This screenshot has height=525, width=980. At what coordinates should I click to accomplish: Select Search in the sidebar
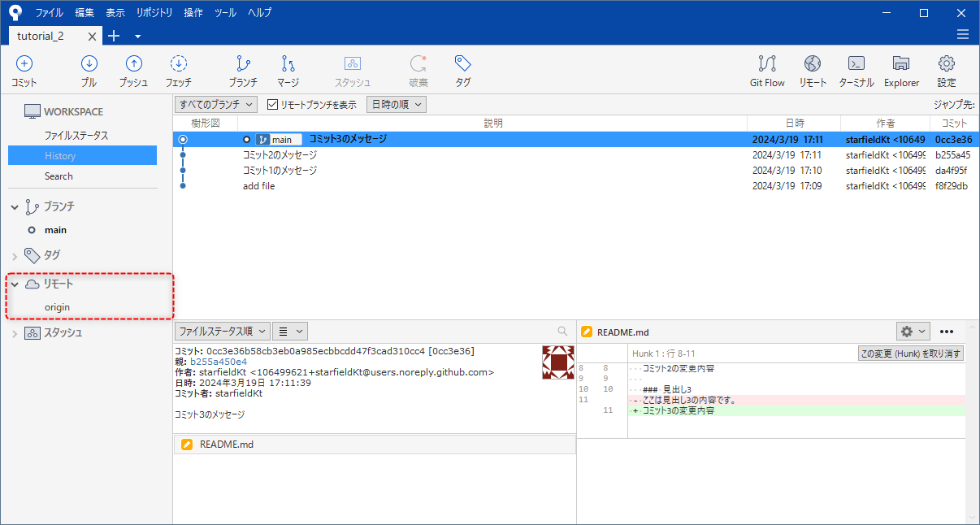coord(59,176)
